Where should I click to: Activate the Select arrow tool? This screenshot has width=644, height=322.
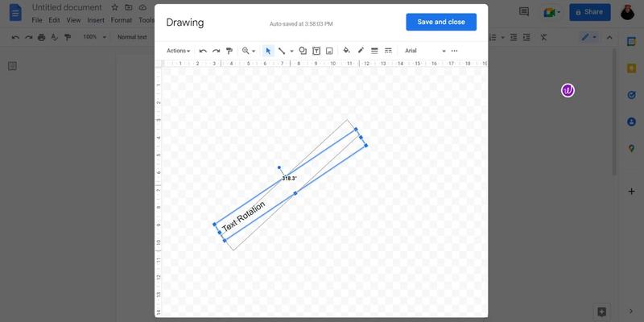[268, 51]
